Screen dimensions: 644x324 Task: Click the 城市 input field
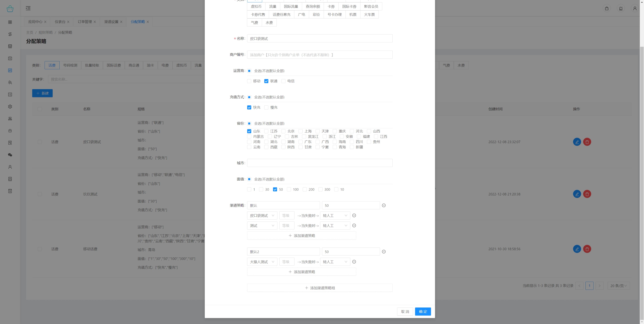(x=320, y=163)
